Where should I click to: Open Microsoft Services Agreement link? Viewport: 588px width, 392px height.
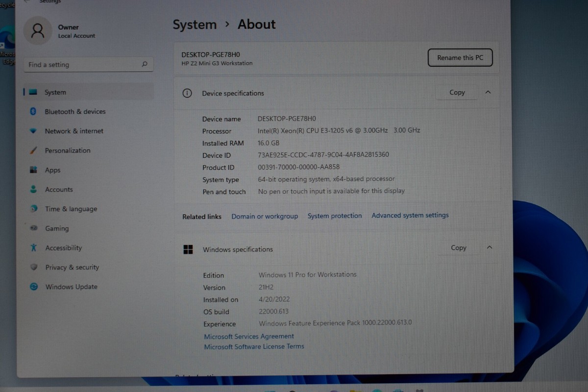[249, 336]
